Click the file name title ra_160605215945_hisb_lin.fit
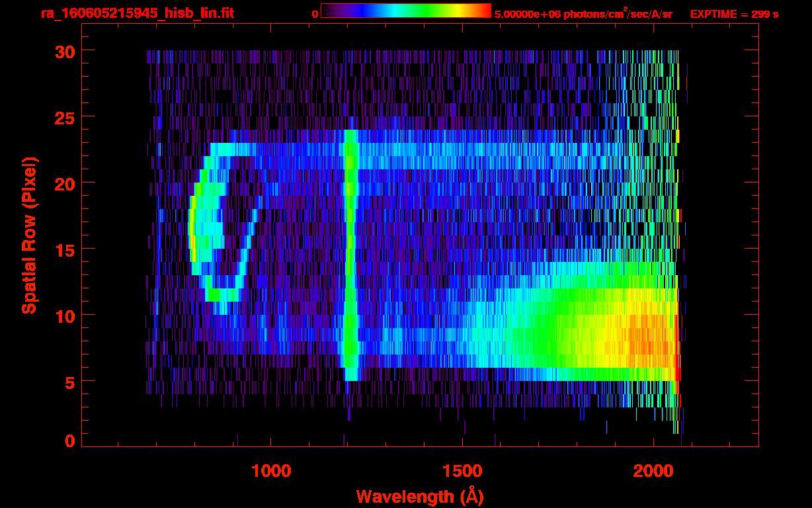 137,13
